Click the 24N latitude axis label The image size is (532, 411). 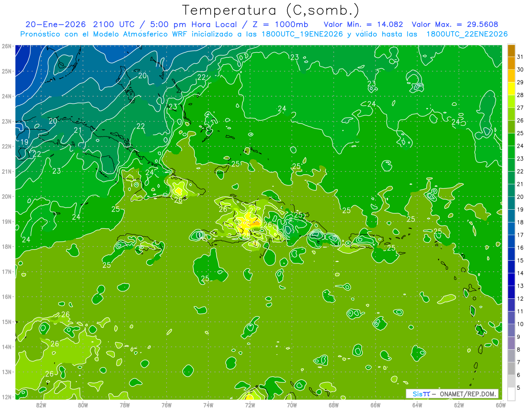7,96
